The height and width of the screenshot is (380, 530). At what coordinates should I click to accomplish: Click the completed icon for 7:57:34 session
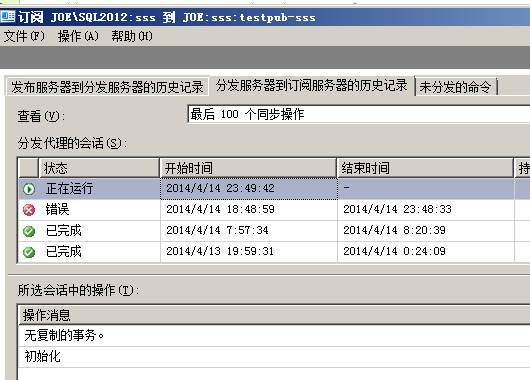(29, 231)
